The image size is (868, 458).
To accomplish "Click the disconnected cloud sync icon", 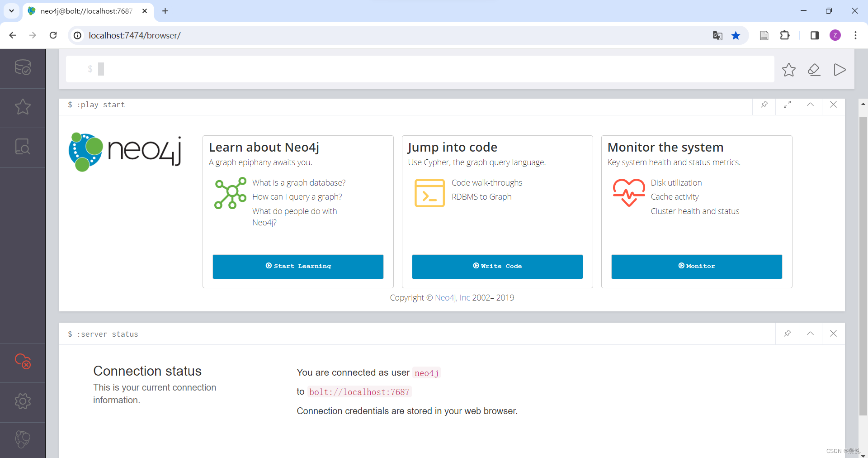I will (23, 362).
